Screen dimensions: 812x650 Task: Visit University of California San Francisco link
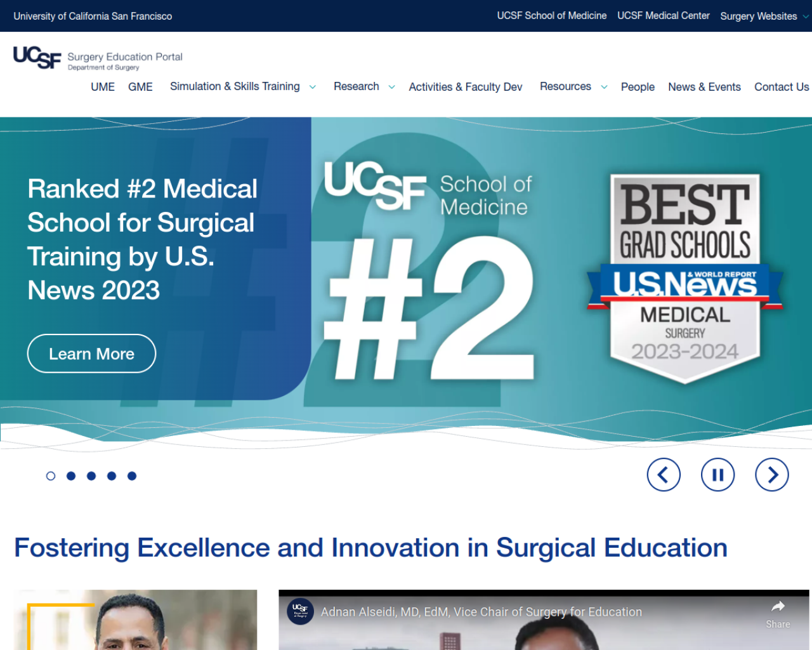pyautogui.click(x=93, y=16)
